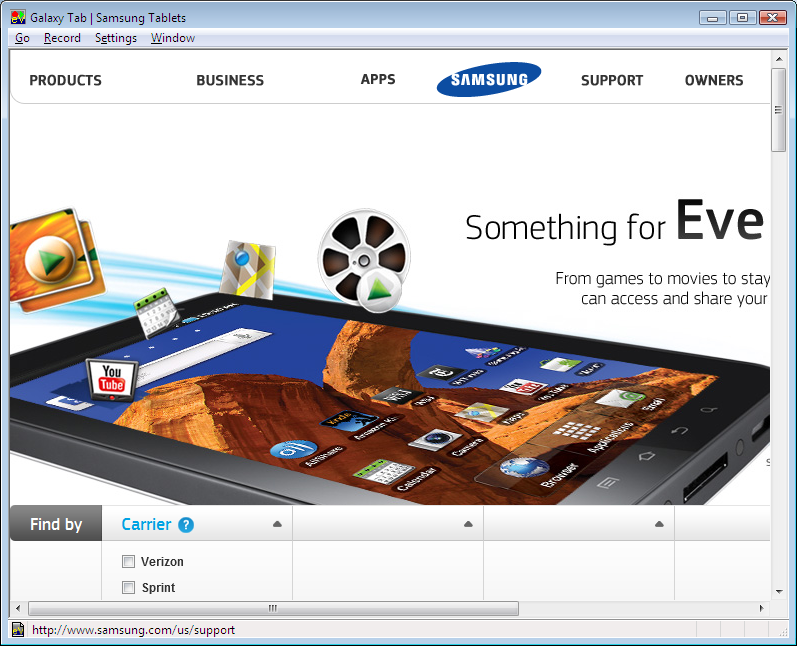Click the horizontal scrollbar left arrow
797x646 pixels.
(18, 608)
